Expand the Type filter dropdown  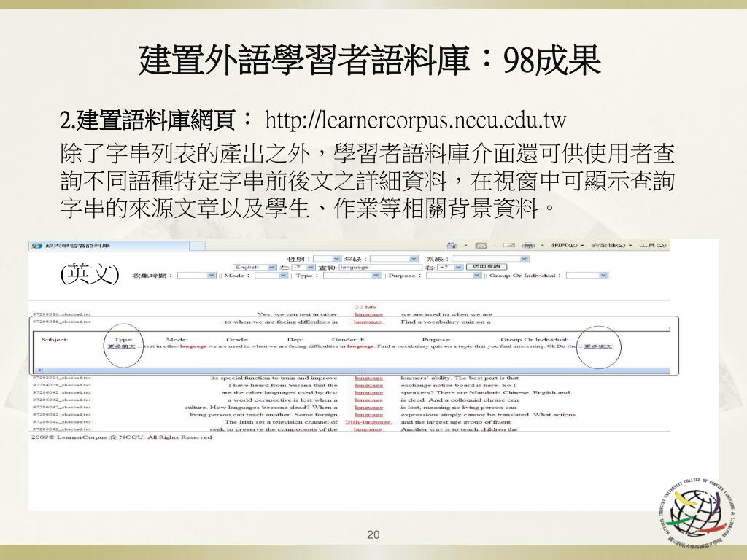pyautogui.click(x=352, y=276)
